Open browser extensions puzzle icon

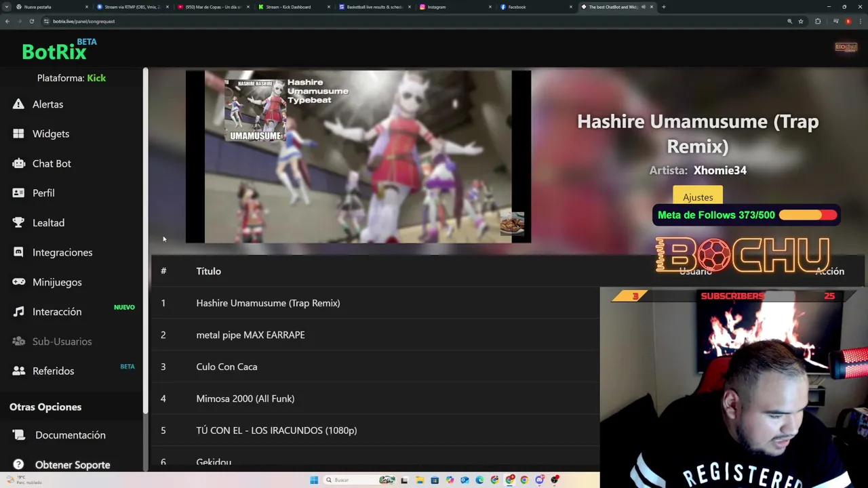point(818,21)
